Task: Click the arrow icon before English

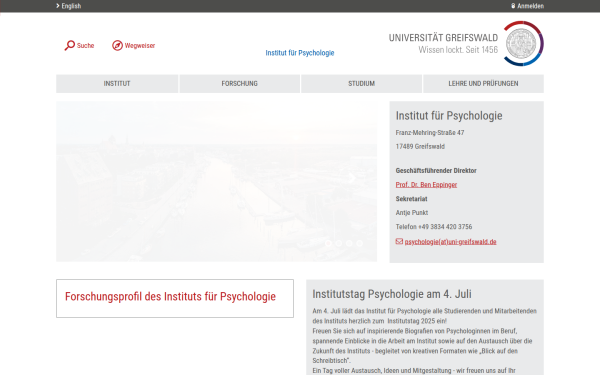Action: pos(58,6)
